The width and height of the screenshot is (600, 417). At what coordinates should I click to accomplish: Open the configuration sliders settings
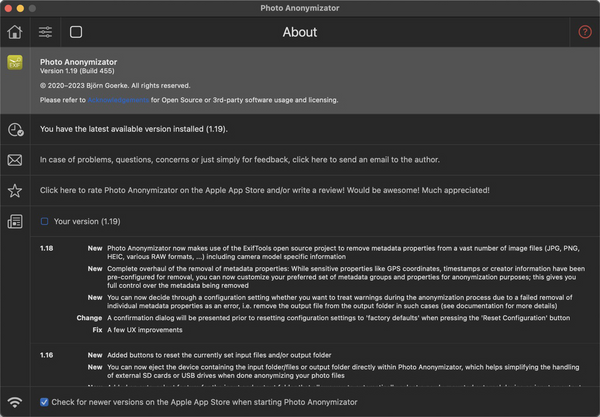tap(46, 32)
